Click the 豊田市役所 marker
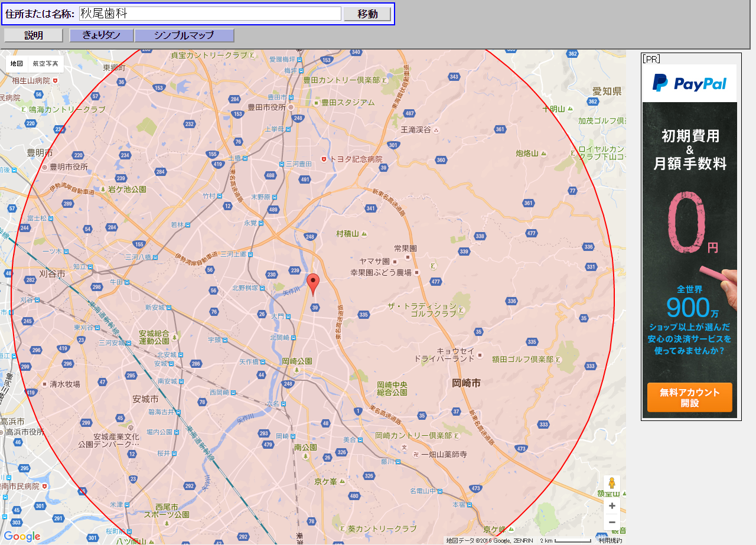Screen dimensions: 756x545 pos(291,107)
